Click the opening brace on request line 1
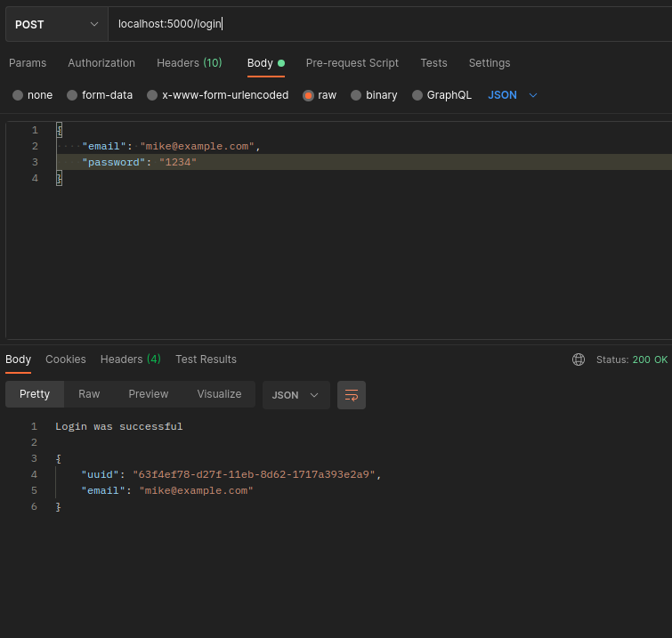Screen dimensions: 672x638 point(59,130)
